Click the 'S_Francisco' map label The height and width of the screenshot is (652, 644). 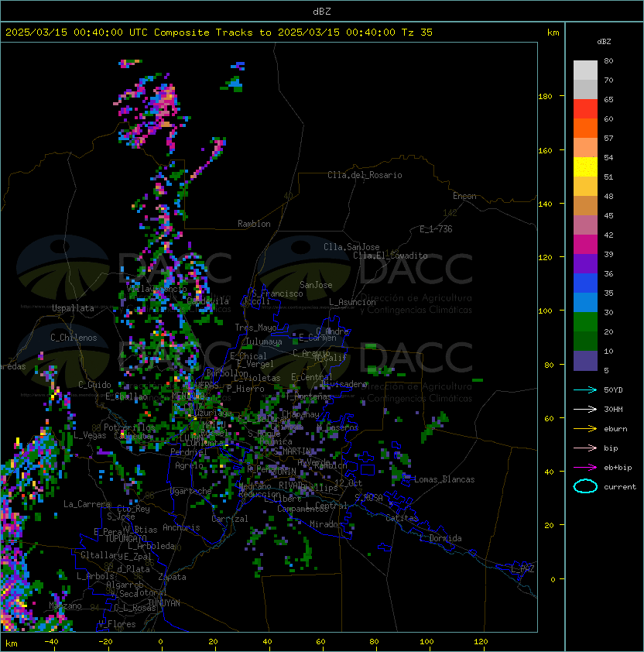(277, 293)
